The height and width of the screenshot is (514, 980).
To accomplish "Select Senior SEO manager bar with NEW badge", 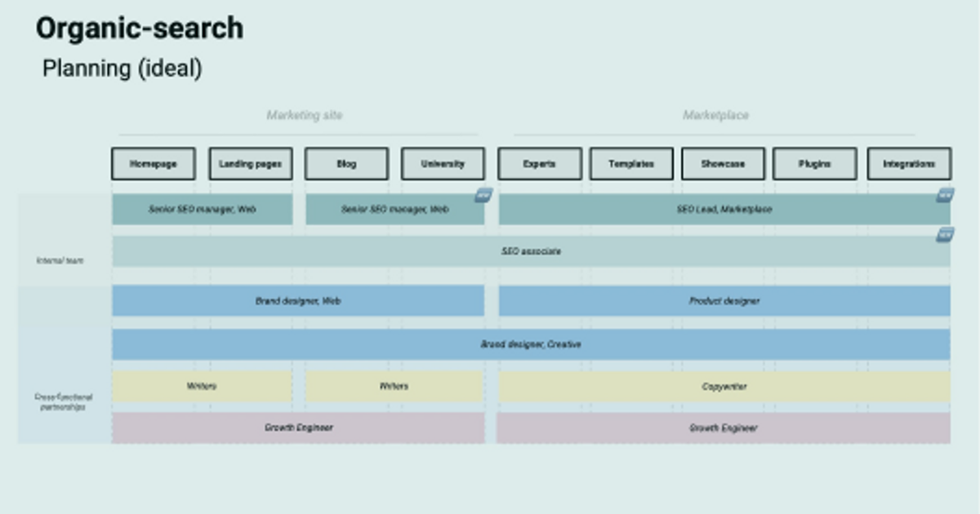I will (x=394, y=210).
